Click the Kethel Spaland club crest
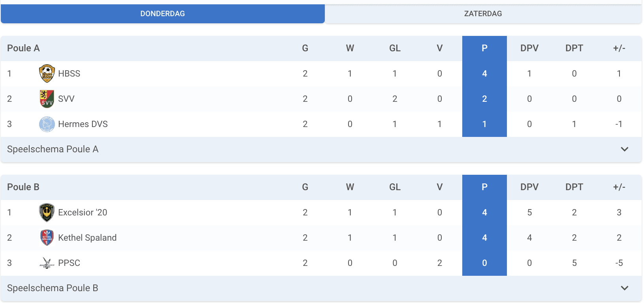 pyautogui.click(x=47, y=238)
